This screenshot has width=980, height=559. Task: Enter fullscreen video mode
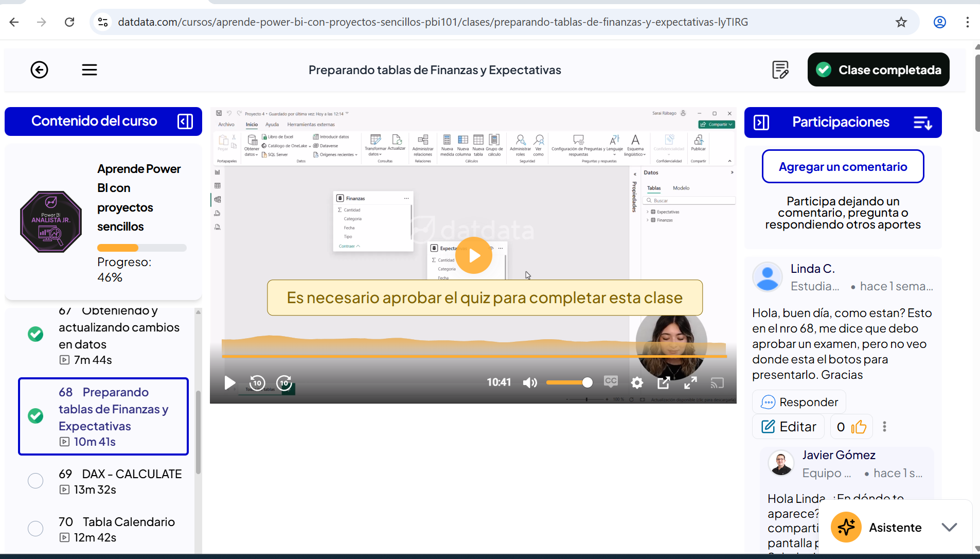(x=690, y=382)
